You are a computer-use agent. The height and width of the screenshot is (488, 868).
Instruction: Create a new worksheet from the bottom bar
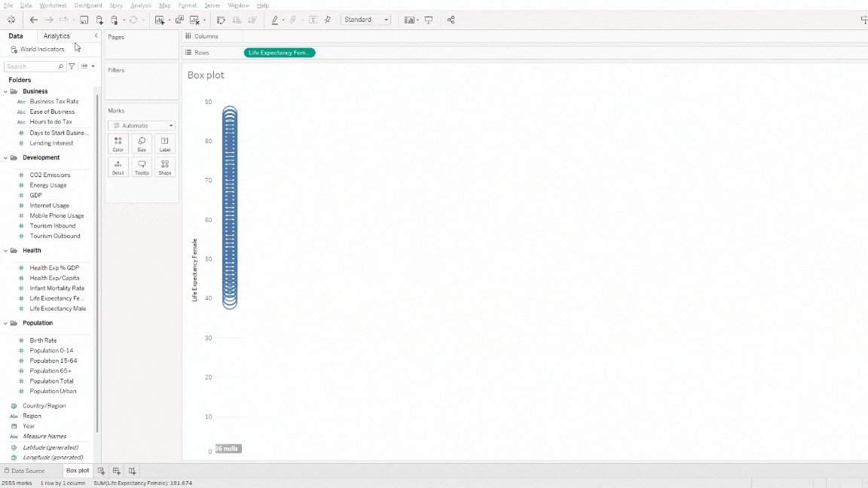[101, 470]
